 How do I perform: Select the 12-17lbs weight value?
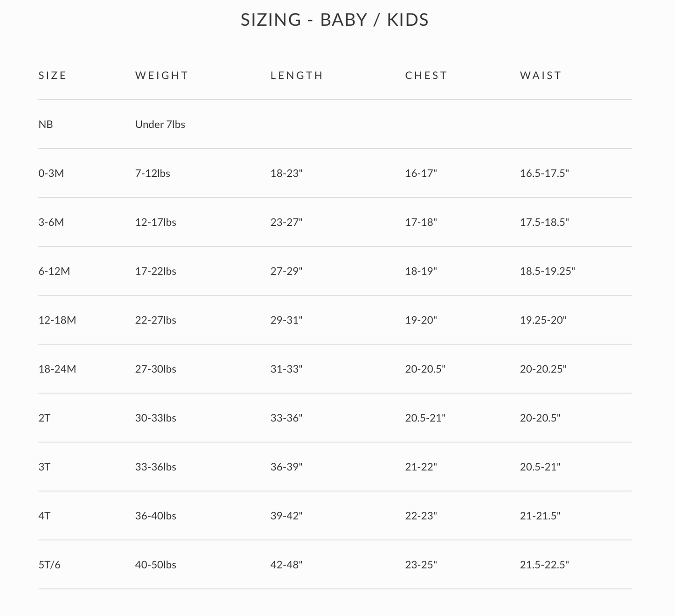point(156,223)
